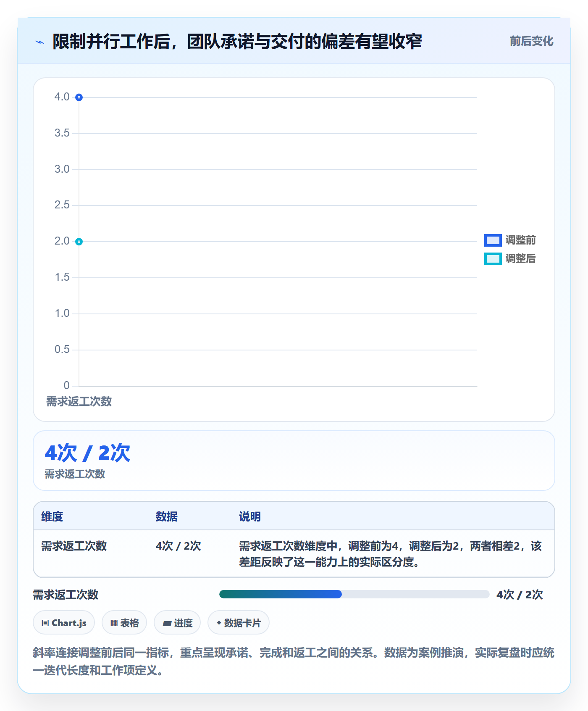Toggle the 调整前 legend color box

pyautogui.click(x=493, y=240)
